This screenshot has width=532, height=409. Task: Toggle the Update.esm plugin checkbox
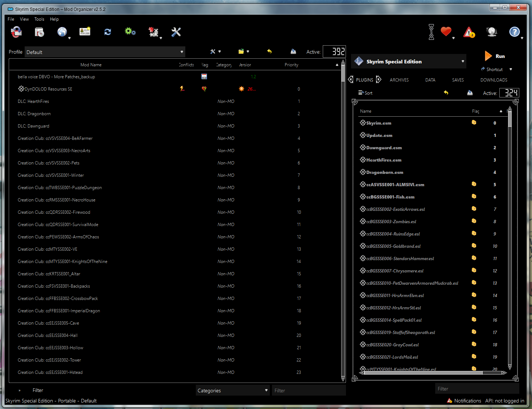[x=363, y=135]
